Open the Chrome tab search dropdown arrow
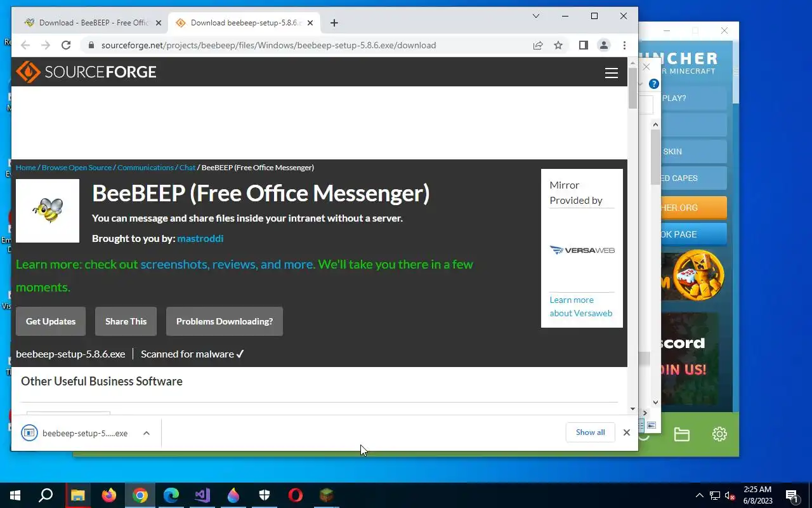Screen dimensions: 812x508 [x=536, y=16]
